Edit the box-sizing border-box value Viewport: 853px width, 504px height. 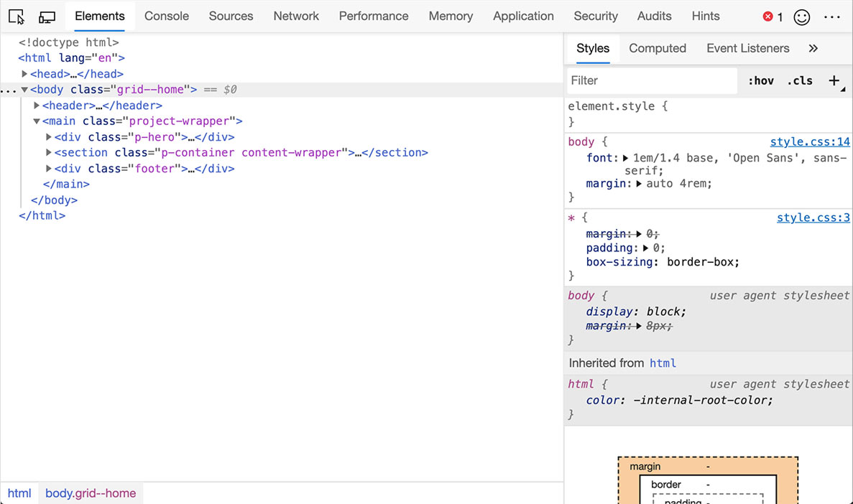[703, 262]
